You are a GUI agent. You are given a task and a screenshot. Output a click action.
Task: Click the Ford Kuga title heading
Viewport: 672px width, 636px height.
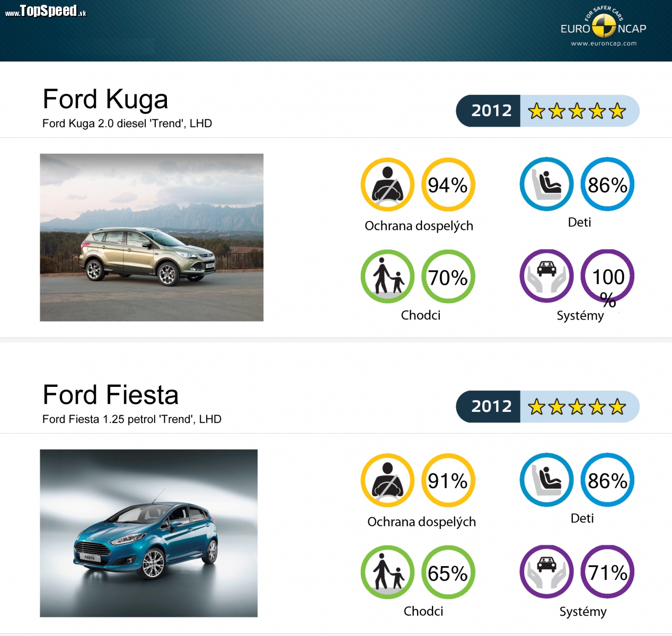105,99
